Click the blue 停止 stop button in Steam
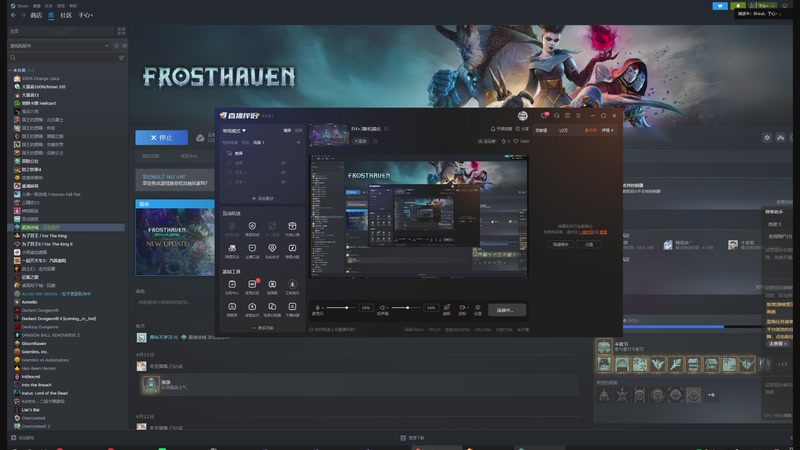Screen dimensions: 800x450 [x=162, y=138]
